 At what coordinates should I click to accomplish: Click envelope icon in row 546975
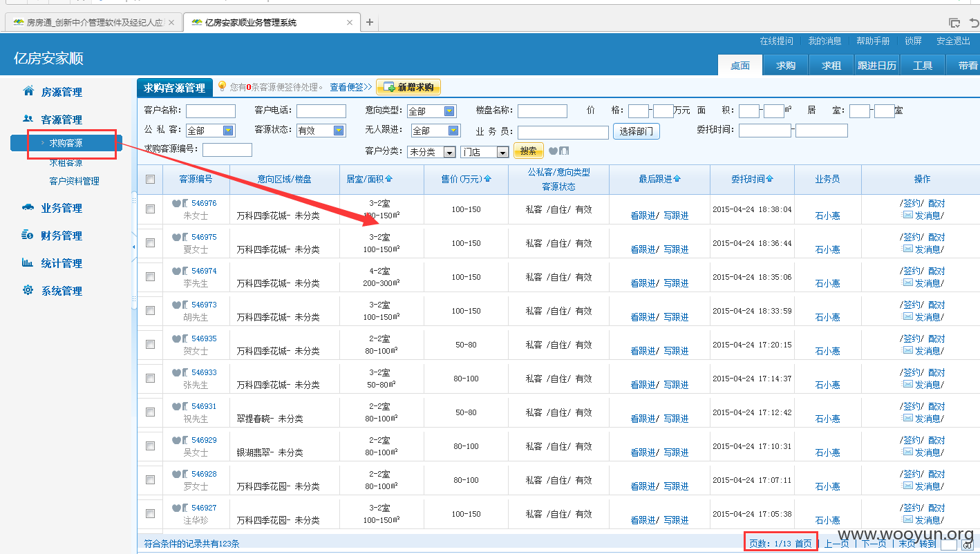907,249
